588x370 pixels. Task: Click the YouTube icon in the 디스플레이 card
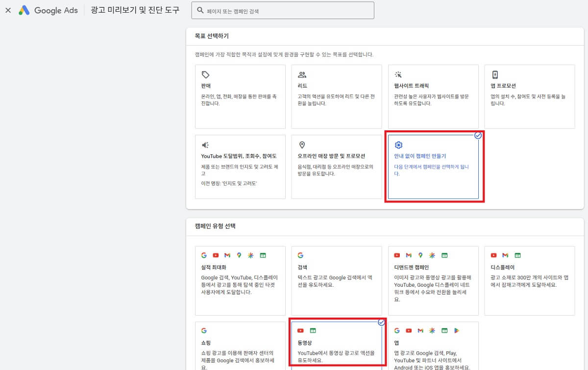click(x=494, y=255)
